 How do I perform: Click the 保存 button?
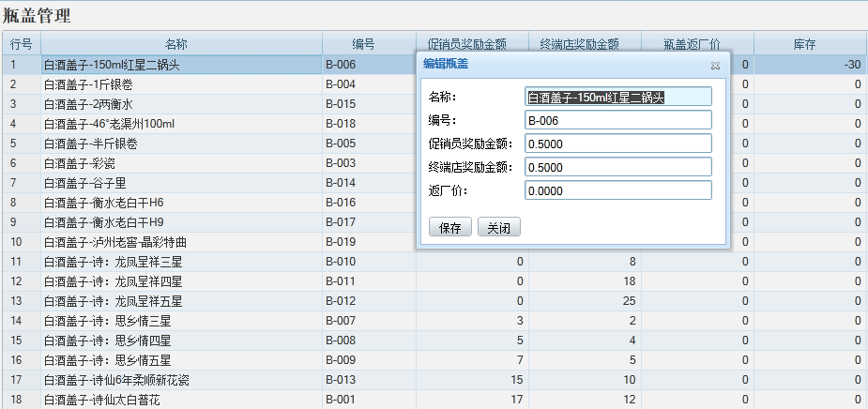[x=450, y=227]
